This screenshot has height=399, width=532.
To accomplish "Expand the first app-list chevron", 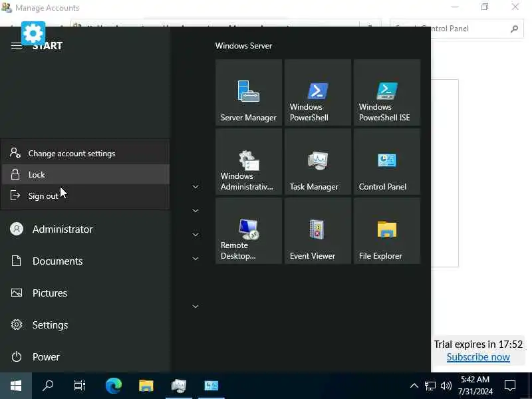I will pos(196,187).
